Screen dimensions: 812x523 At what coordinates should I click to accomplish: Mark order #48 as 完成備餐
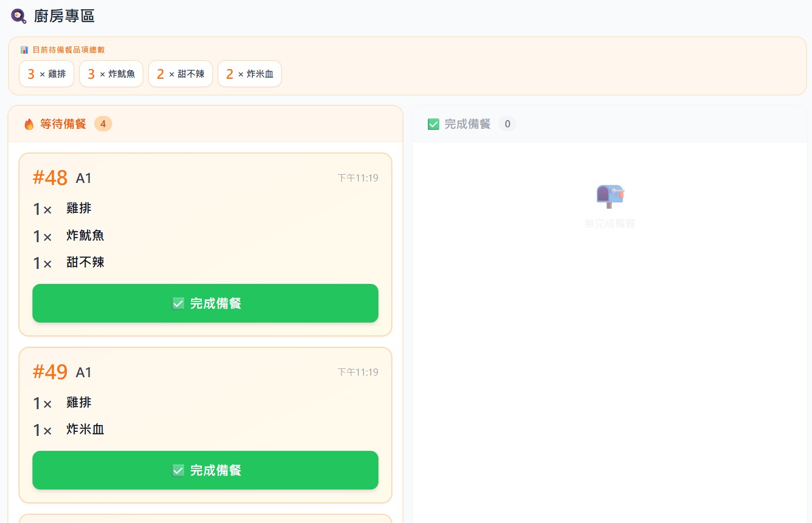point(205,303)
